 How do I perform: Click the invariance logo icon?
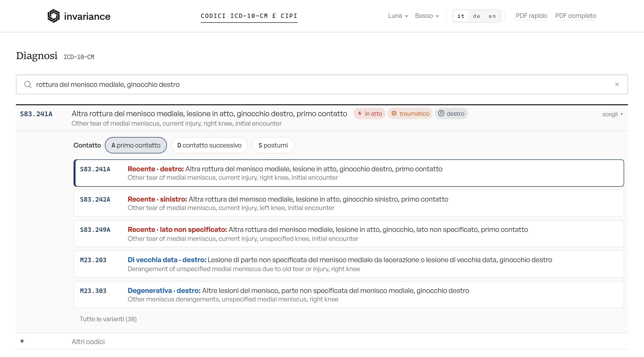pos(53,16)
